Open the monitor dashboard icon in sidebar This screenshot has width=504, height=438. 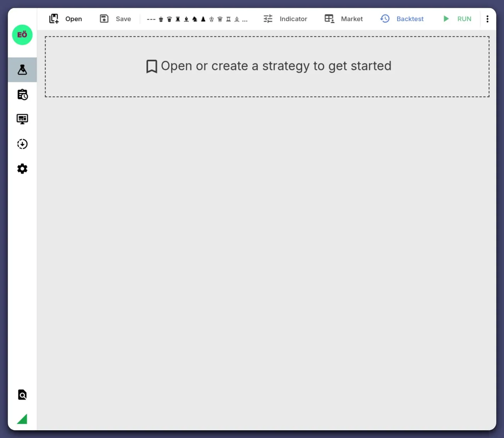coord(22,119)
